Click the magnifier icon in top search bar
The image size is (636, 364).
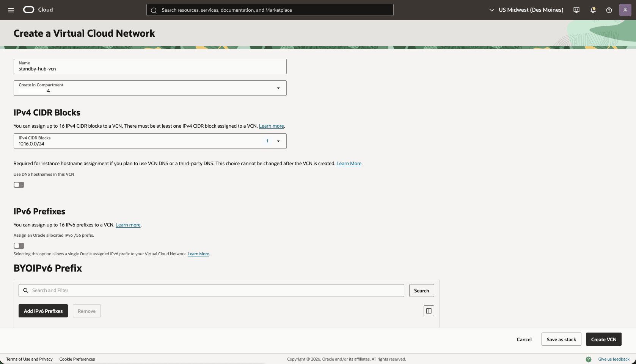click(x=154, y=10)
